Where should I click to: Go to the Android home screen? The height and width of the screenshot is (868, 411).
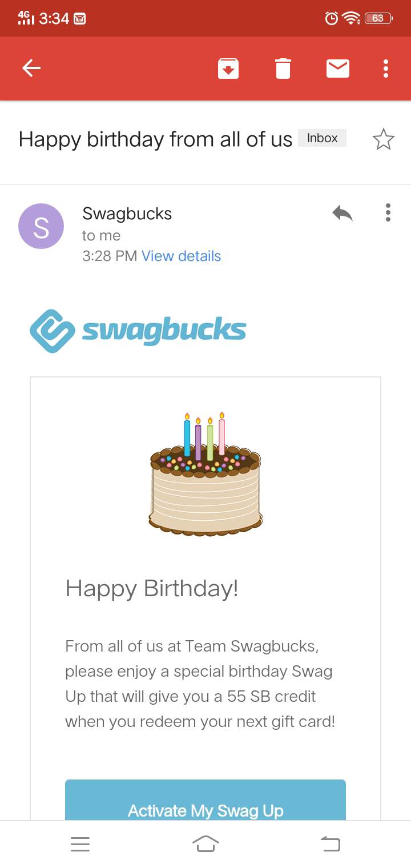(205, 844)
